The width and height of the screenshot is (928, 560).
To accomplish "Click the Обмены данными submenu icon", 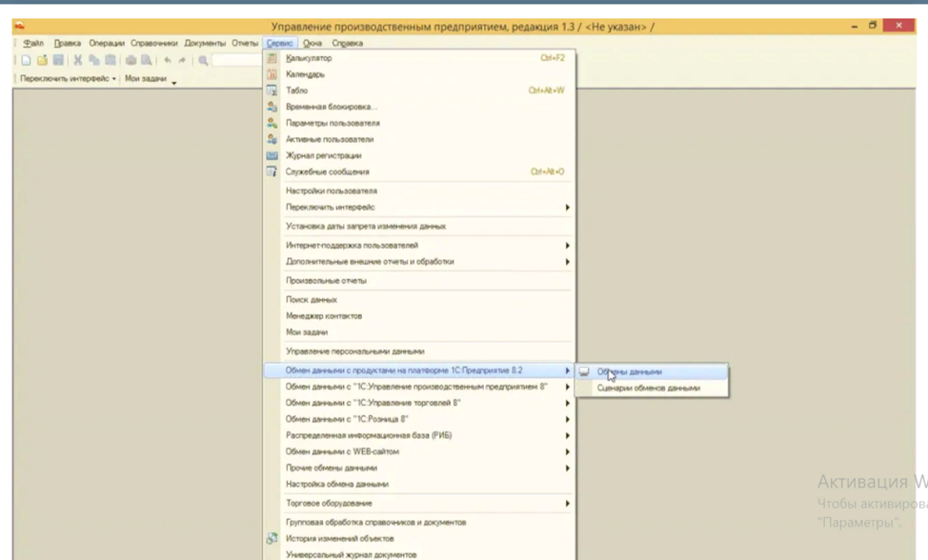I will pos(584,372).
